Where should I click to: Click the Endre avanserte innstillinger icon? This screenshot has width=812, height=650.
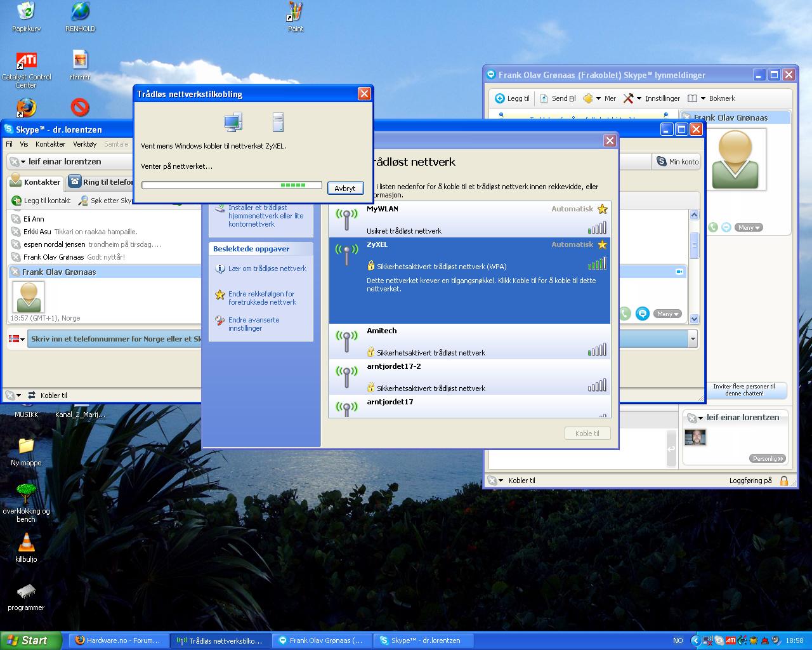point(220,321)
